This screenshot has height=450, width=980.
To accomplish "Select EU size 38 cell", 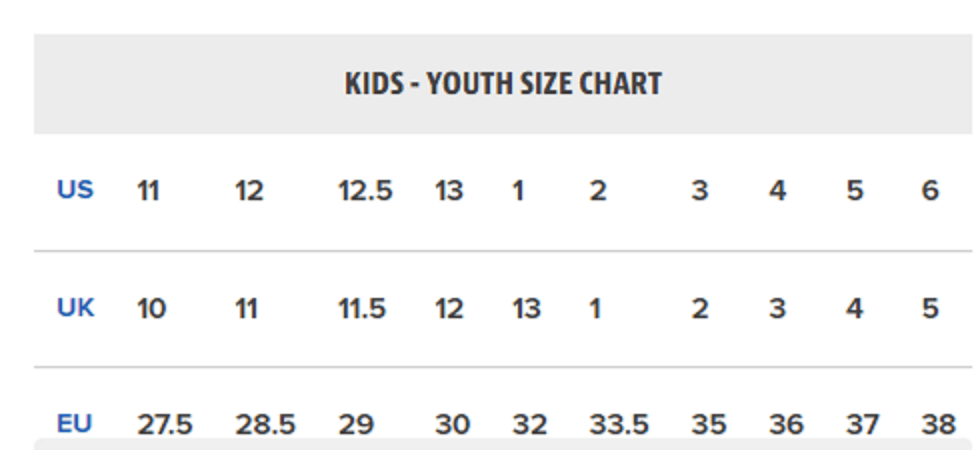I will point(939,425).
